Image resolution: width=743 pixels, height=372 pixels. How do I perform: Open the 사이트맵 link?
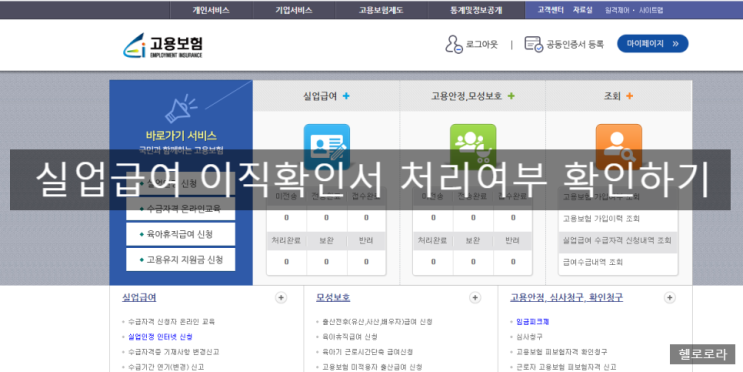[651, 10]
